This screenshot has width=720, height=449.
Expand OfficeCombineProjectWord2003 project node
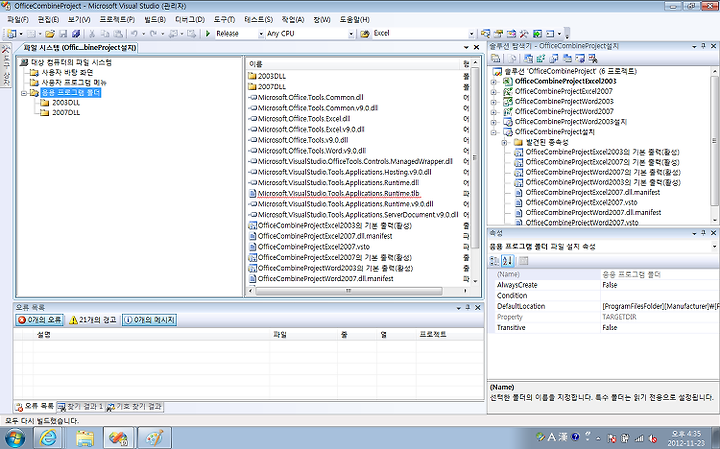pos(494,102)
